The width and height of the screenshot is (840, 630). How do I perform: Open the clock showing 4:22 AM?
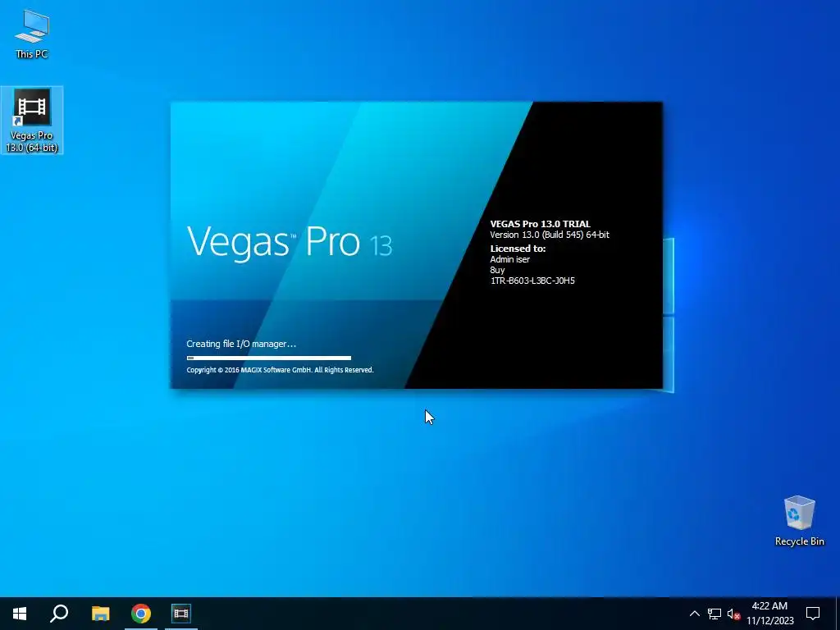tap(769, 614)
